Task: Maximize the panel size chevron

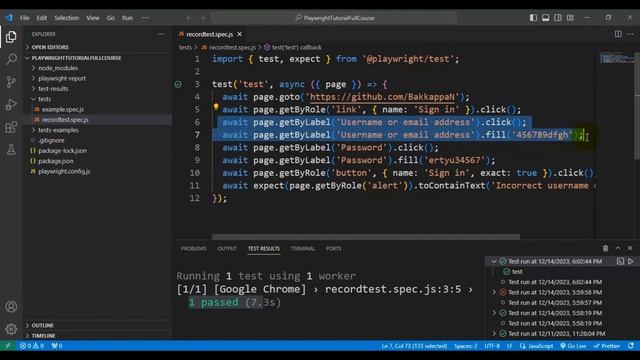Action: point(618,248)
